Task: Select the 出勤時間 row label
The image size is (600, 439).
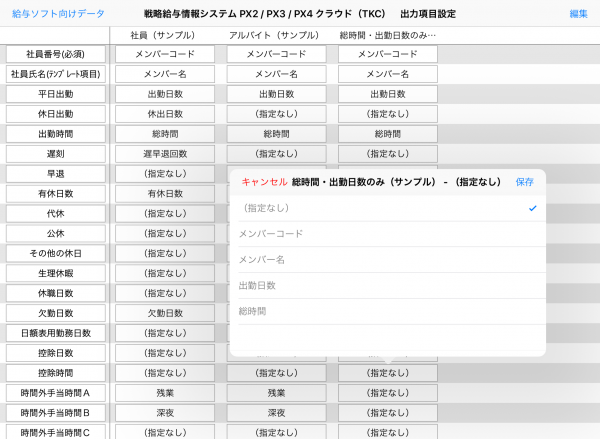Action: pos(55,134)
